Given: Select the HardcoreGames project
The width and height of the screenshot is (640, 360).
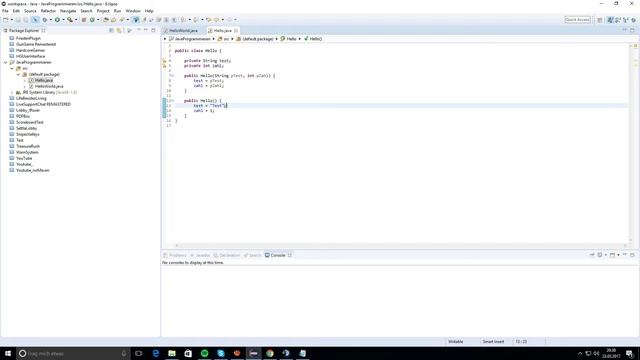Looking at the screenshot, I should coord(30,50).
